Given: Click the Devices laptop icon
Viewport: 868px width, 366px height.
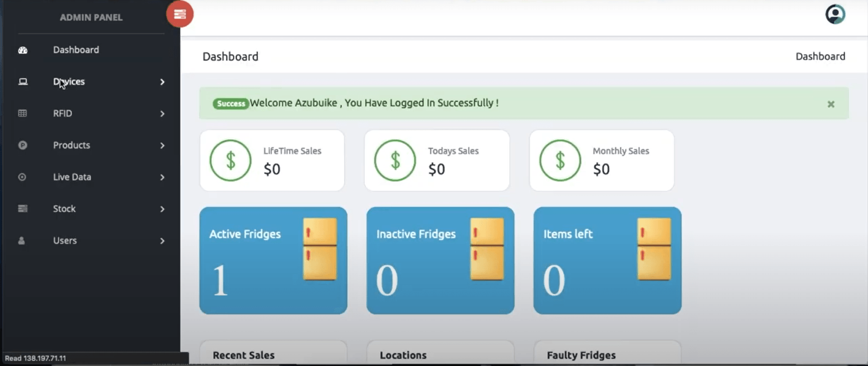Looking at the screenshot, I should tap(23, 82).
